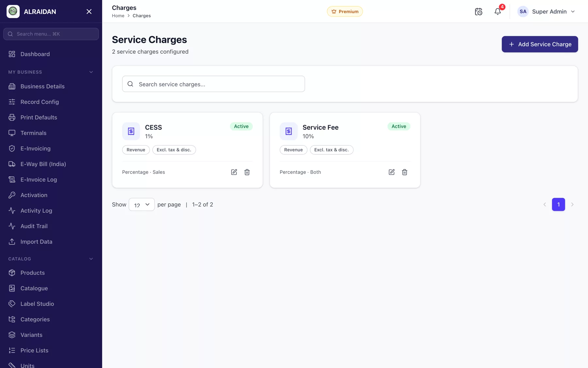Click the Activation key icon
This screenshot has height=368, width=588.
(x=12, y=195)
